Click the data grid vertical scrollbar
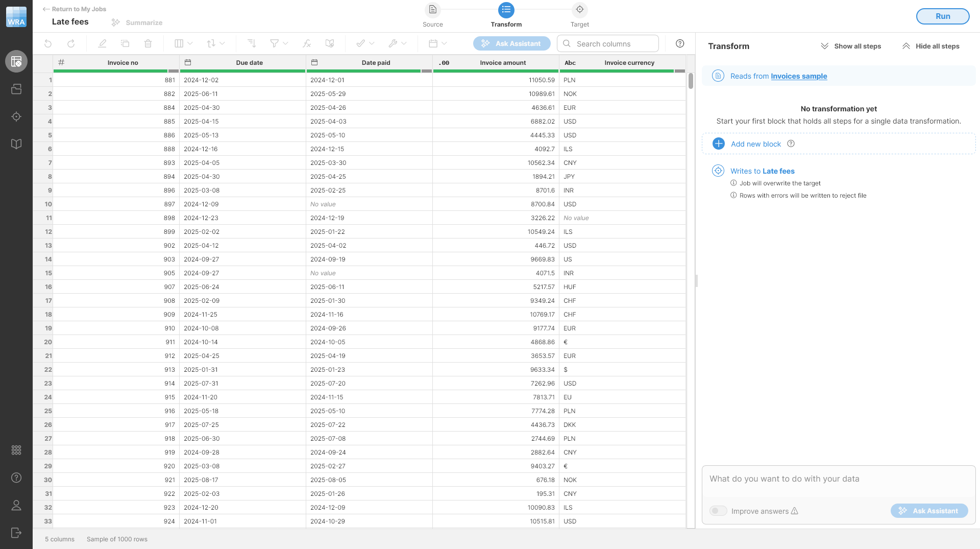 coord(691,82)
